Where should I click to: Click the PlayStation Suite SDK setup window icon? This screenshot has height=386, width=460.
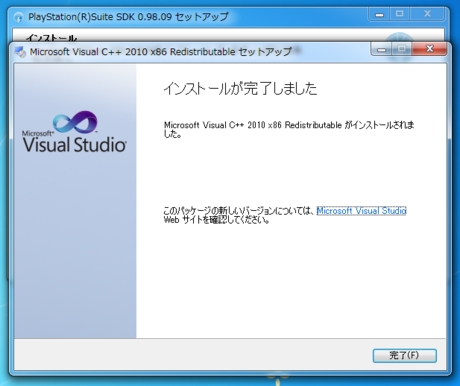tap(19, 17)
